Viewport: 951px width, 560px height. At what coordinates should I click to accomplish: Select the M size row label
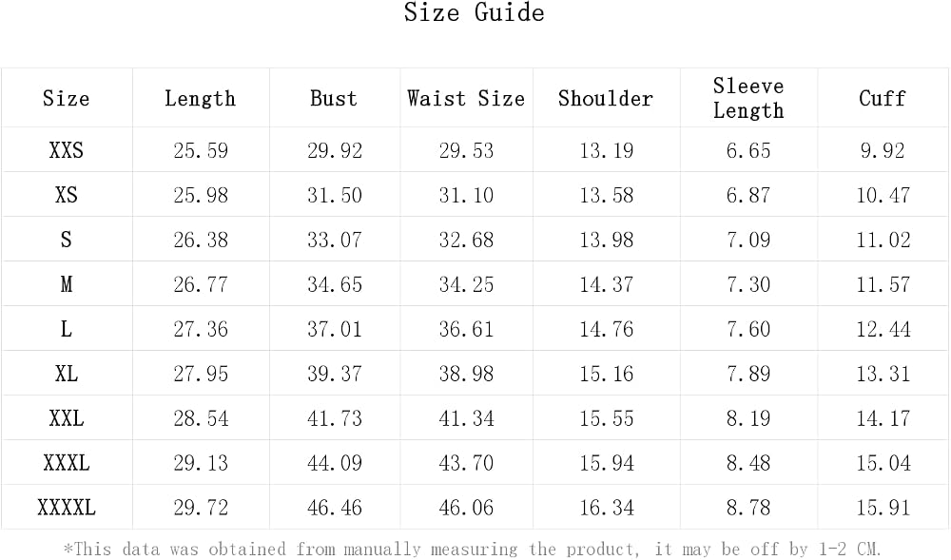67,283
